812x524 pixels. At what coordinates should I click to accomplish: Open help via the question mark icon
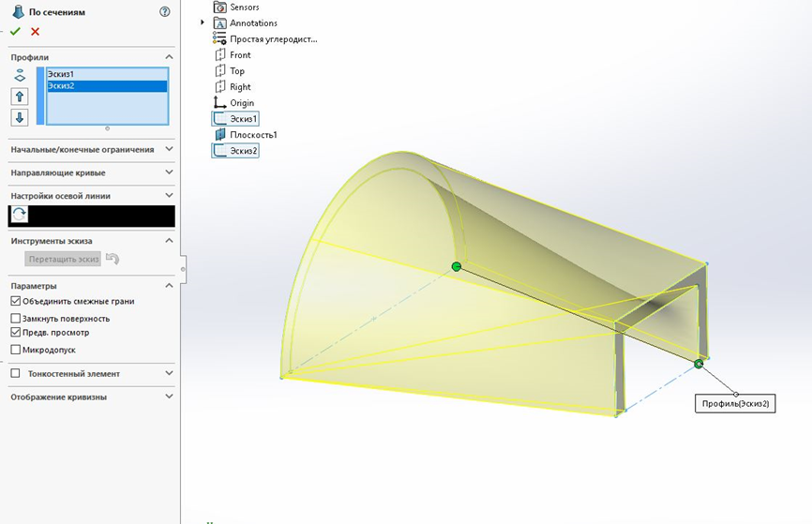coord(165,11)
